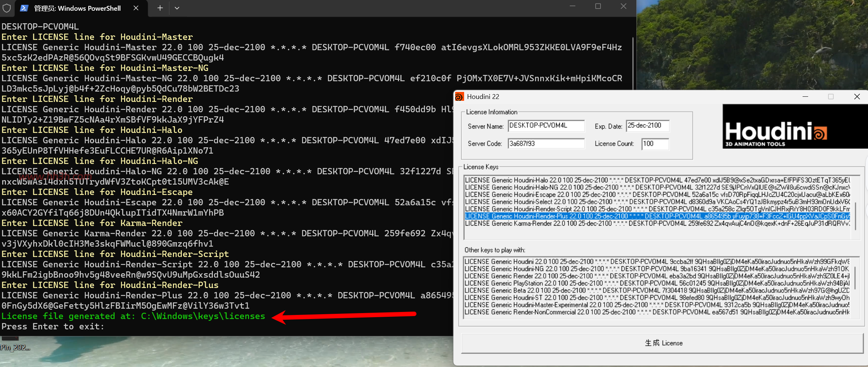
Task: Click the Server Code field showing 3a687f93
Action: [x=546, y=144]
